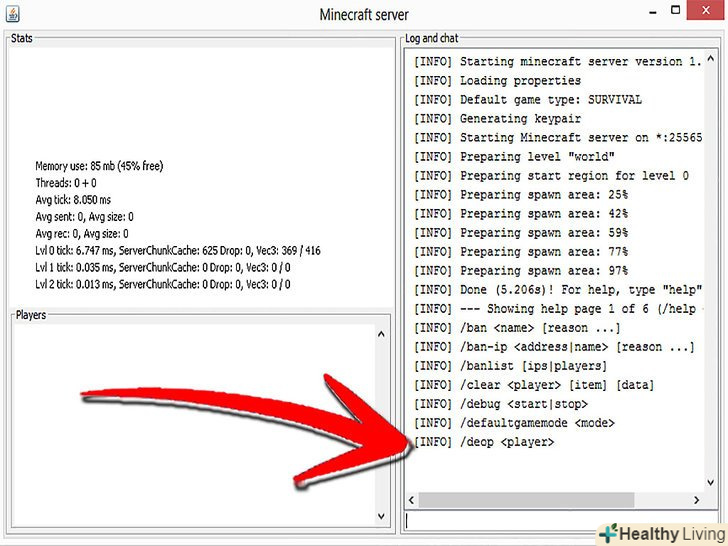Viewport: 728px width, 546px height.
Task: Click the 'Players' panel label
Action: click(x=31, y=315)
